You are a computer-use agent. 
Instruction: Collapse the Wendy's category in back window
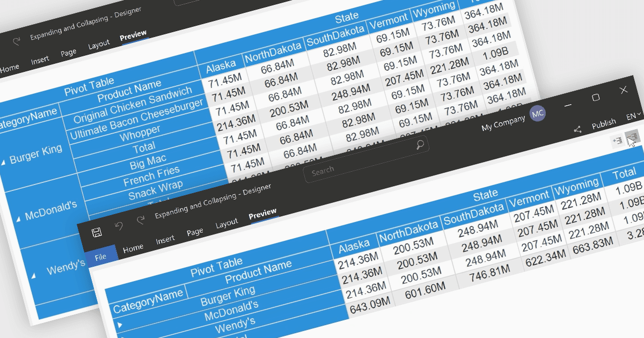point(33,276)
